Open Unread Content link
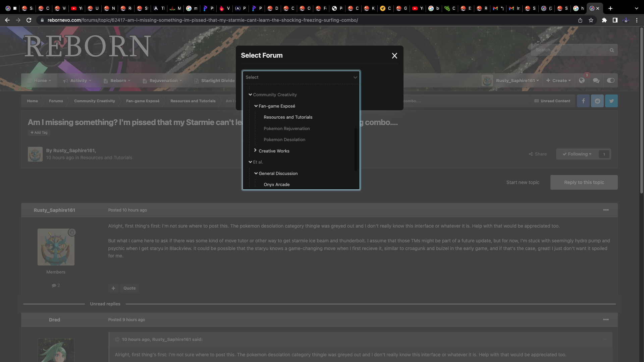Screen dimensions: 644x362 click(552, 101)
